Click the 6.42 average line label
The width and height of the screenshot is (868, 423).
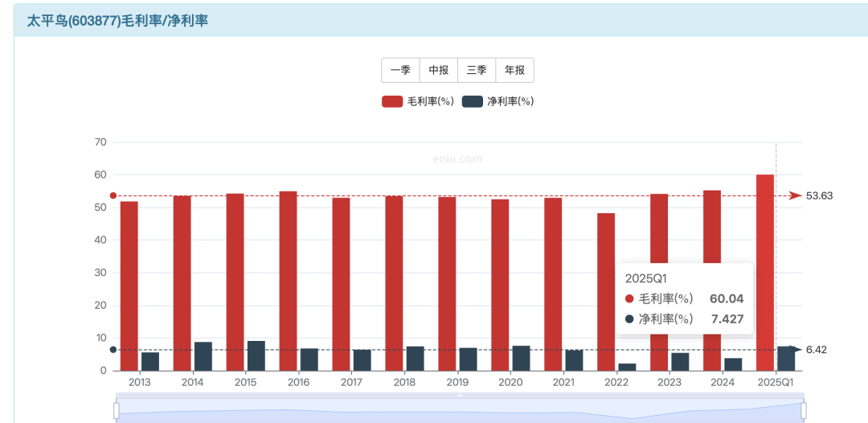point(816,350)
